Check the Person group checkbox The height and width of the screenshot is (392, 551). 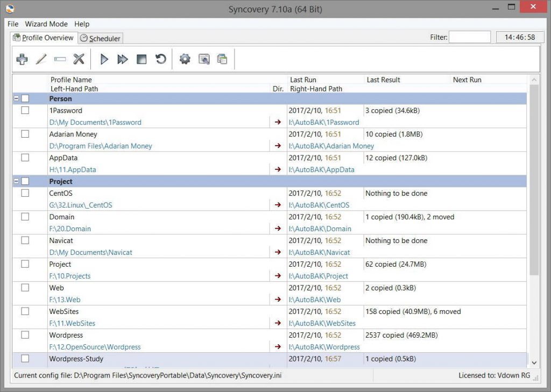(25, 99)
